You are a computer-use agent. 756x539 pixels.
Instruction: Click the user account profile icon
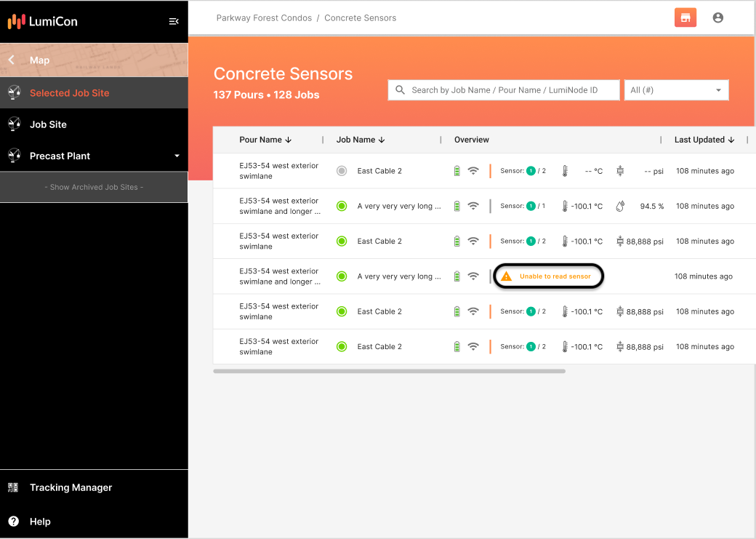[x=718, y=17]
